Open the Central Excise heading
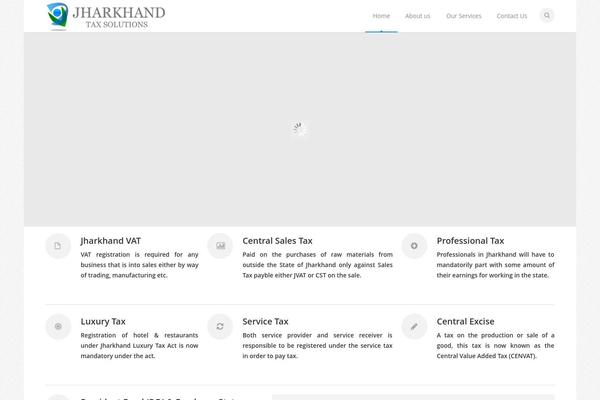This screenshot has height=400, width=600. click(x=465, y=322)
